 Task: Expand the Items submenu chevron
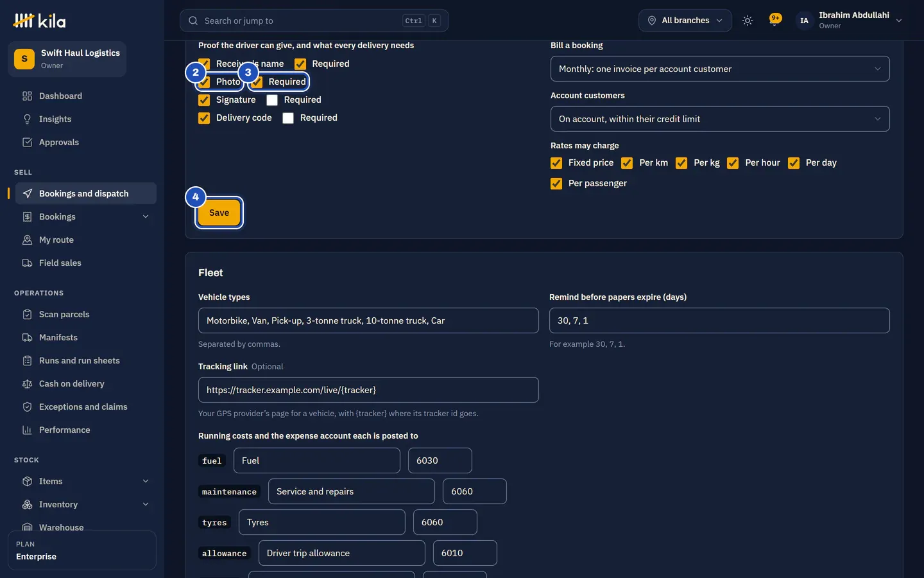pyautogui.click(x=146, y=481)
